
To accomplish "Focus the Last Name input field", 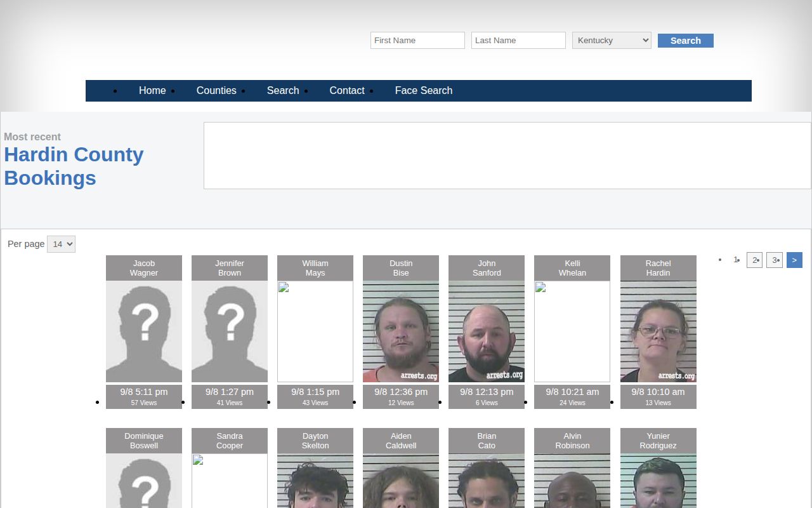I will tap(518, 40).
